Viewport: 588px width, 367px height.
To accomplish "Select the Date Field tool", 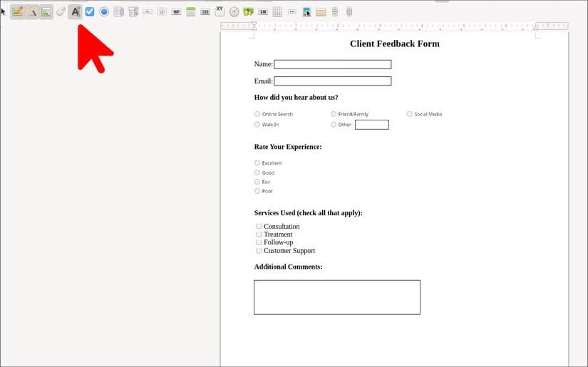I will [191, 11].
